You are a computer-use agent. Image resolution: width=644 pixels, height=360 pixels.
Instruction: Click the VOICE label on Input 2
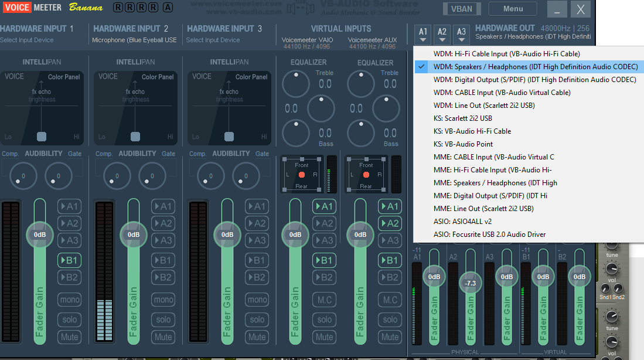coord(108,76)
